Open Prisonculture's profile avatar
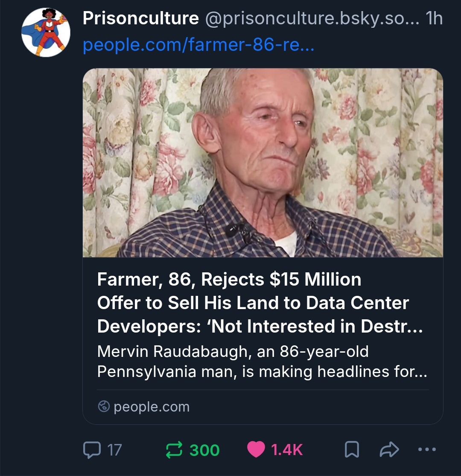Viewport: 461px width, 476px height. click(x=46, y=33)
